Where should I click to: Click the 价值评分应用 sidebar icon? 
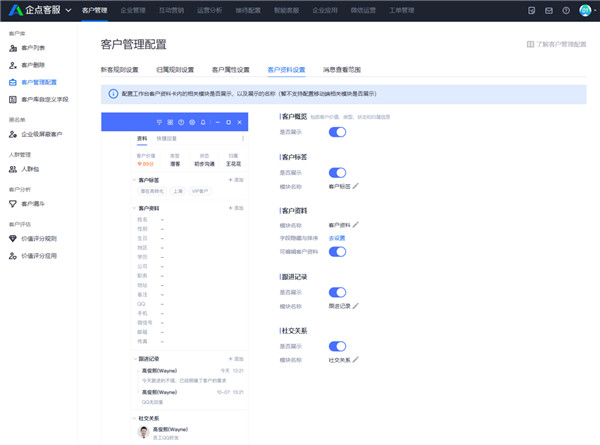tap(13, 256)
